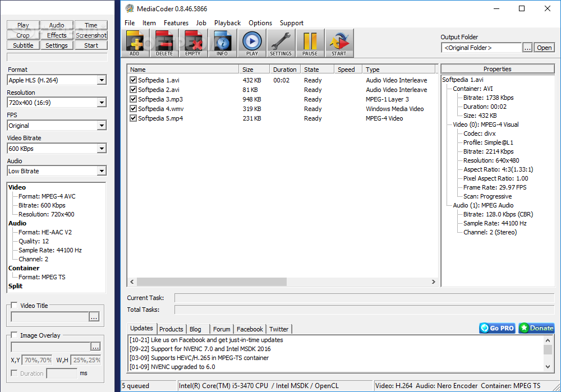Click the Output Folder text field
Viewport: 561px width, 392px height.
pos(481,48)
